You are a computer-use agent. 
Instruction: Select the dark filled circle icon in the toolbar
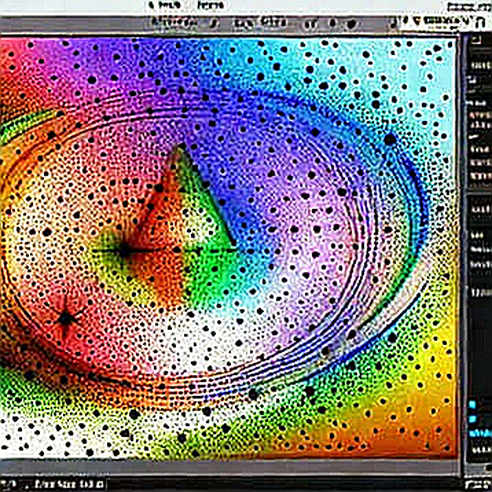(351, 24)
